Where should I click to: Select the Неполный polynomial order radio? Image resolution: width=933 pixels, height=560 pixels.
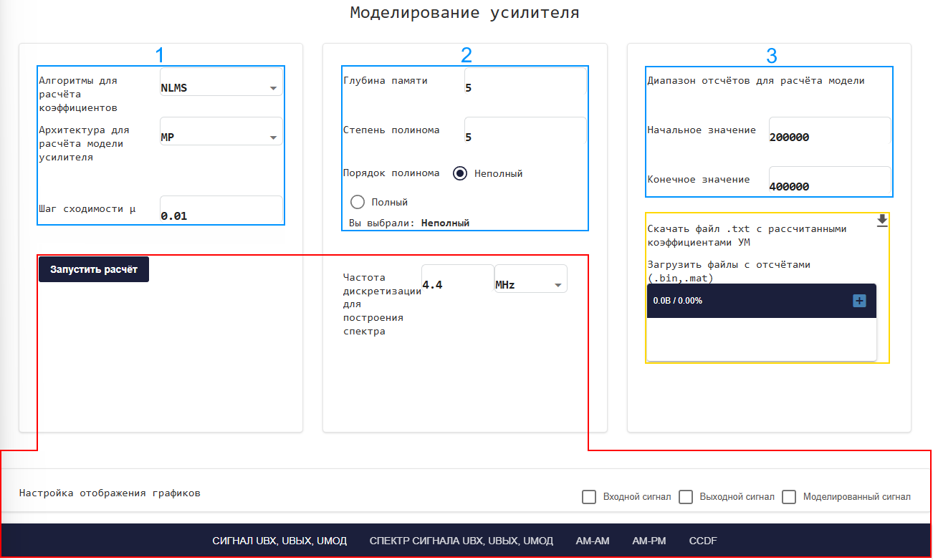point(460,173)
